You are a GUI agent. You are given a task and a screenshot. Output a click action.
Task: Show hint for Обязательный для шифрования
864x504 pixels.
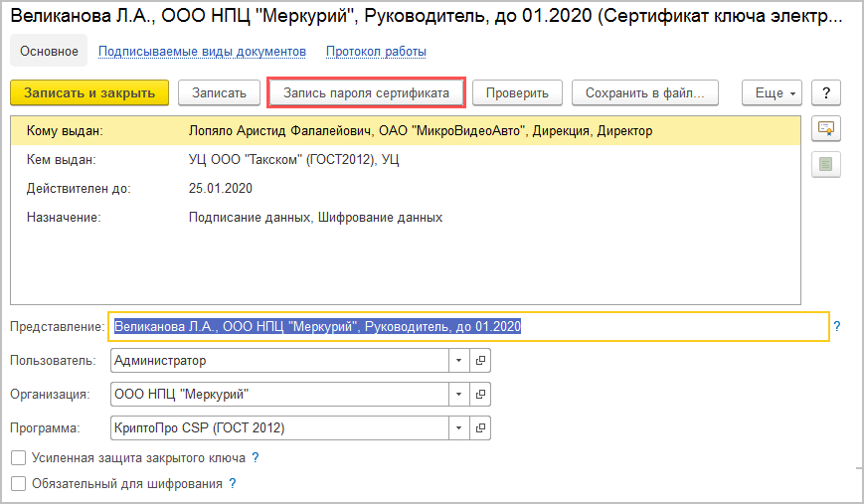click(233, 483)
